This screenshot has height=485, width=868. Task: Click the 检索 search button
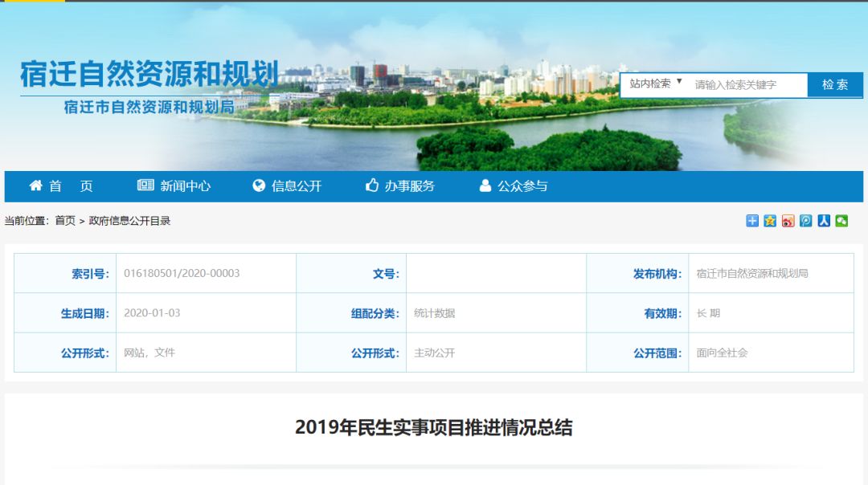[835, 84]
